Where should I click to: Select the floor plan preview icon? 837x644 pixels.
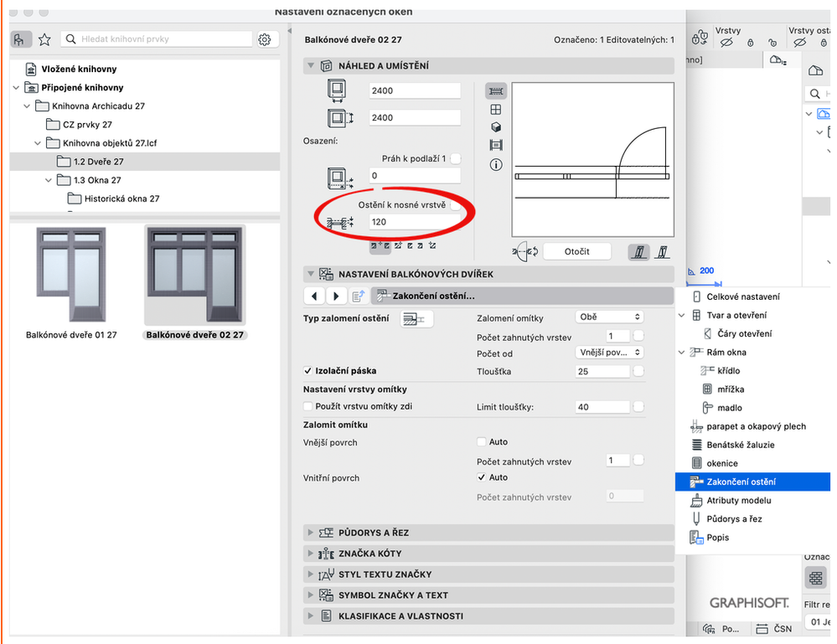coord(496,91)
